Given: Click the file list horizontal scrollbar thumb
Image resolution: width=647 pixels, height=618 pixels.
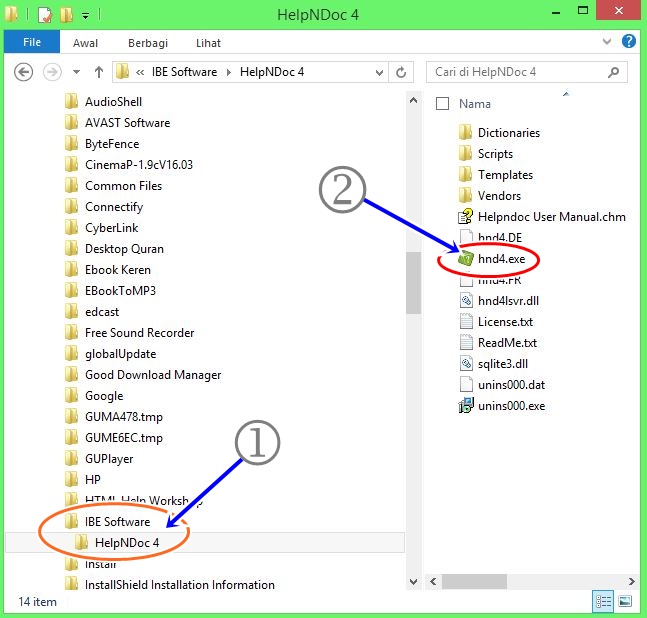Looking at the screenshot, I should coord(474,582).
